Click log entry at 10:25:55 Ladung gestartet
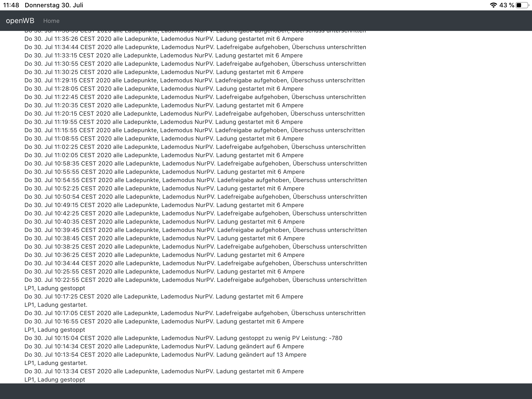This screenshot has height=399, width=532. [164, 271]
